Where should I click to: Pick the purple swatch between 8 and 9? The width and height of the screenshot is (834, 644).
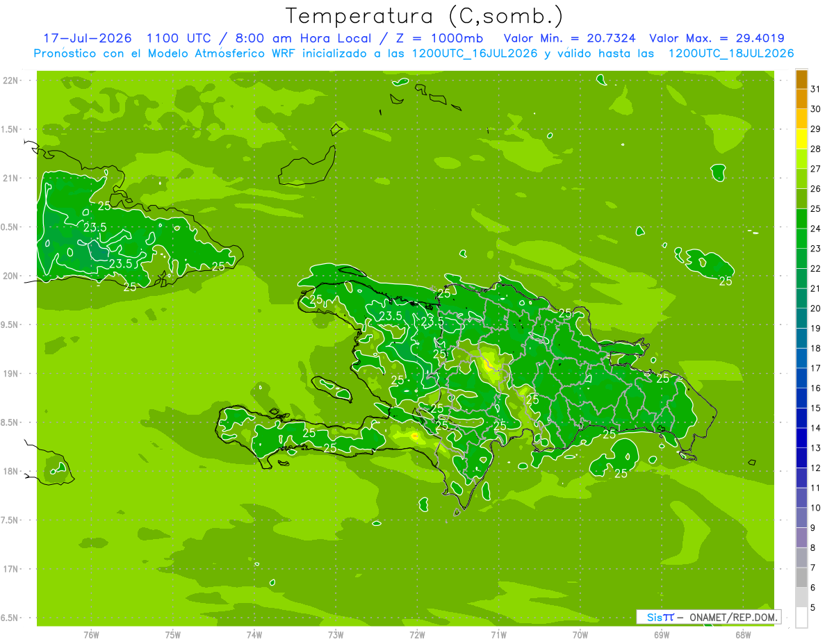point(801,538)
